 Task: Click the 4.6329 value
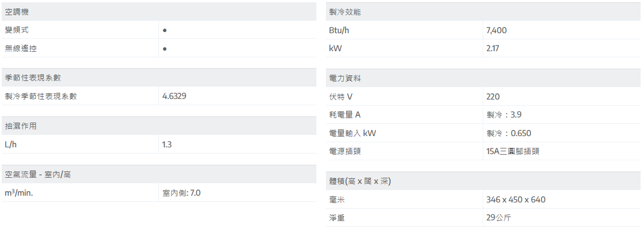pos(174,96)
